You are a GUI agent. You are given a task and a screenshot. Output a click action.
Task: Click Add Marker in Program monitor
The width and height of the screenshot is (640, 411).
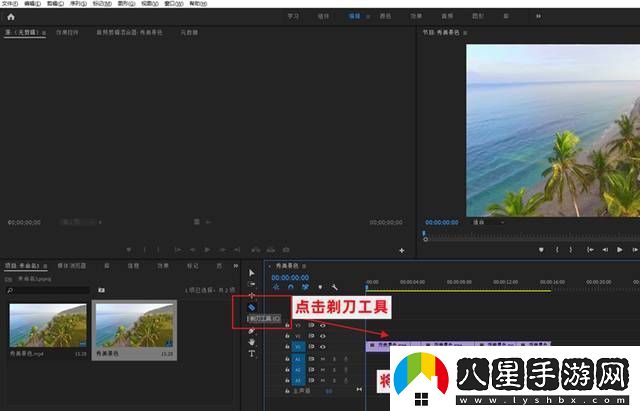point(541,249)
